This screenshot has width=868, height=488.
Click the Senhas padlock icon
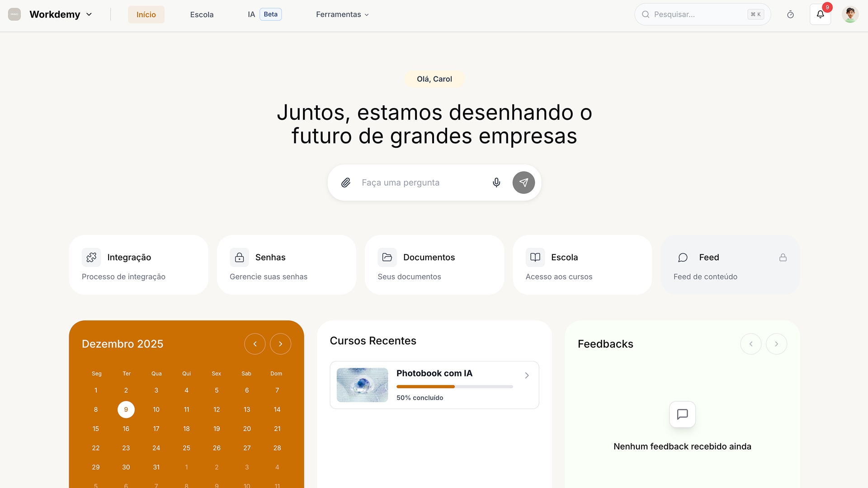pyautogui.click(x=239, y=257)
